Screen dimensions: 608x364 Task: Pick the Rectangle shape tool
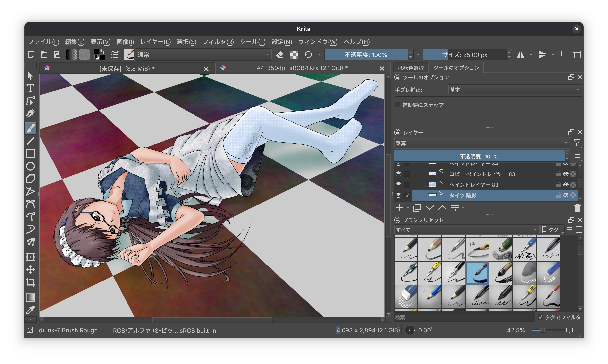30,154
